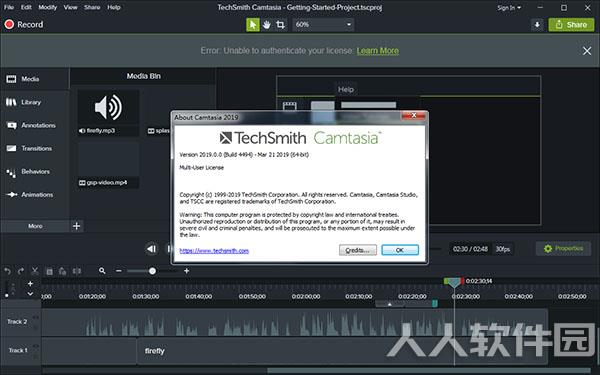Click the timeline playhead handle

coord(454,282)
